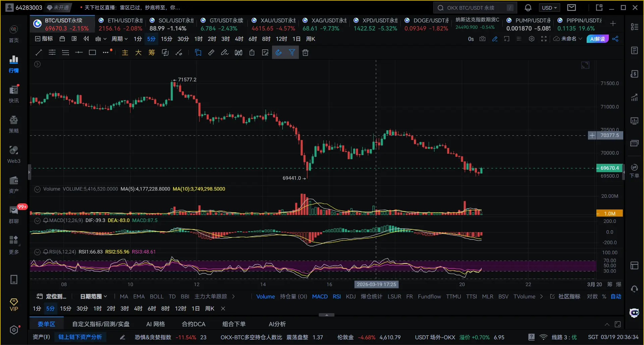Collapse the bottom panel chevron

coord(607,324)
